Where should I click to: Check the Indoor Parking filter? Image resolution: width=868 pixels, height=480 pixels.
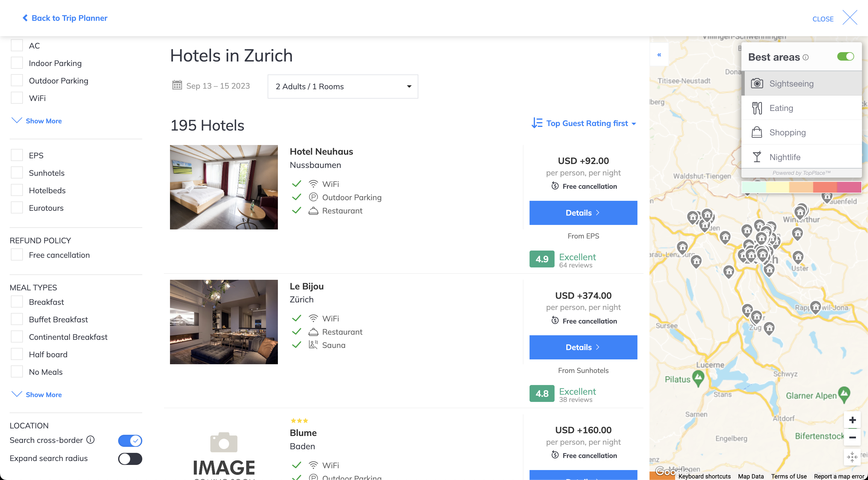(17, 63)
